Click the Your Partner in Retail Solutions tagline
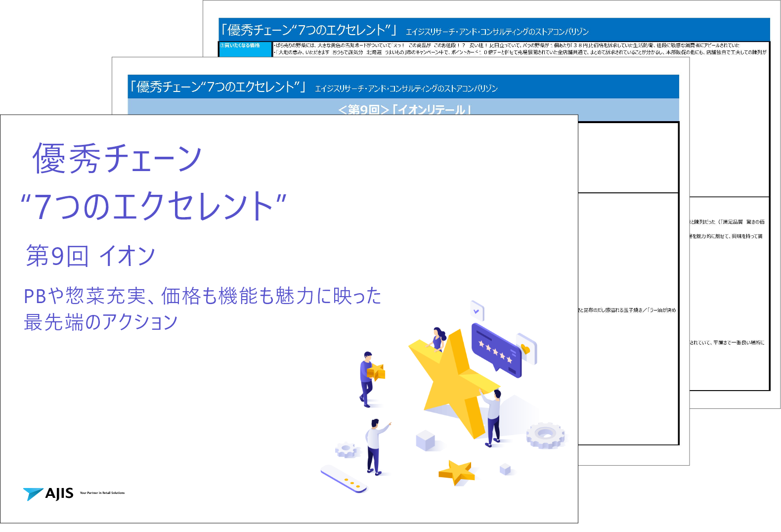Screen dimensions: 781x532 tap(102, 493)
